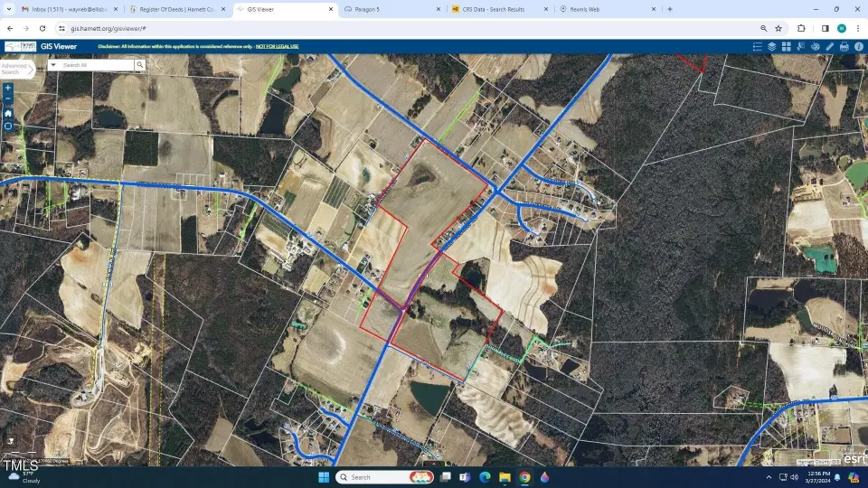Click the Search All text field
Image resolution: width=868 pixels, height=488 pixels.
97,65
